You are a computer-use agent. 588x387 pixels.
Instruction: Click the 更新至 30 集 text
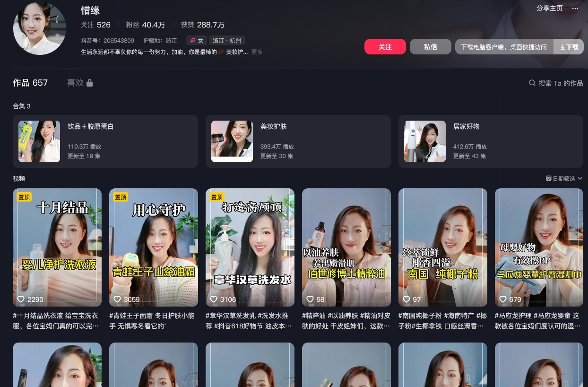277,156
